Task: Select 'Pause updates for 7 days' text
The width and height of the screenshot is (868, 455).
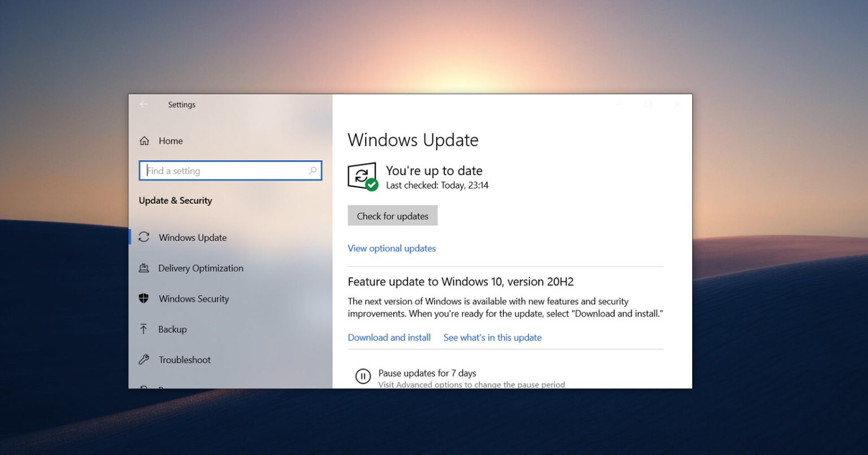Action: point(427,373)
